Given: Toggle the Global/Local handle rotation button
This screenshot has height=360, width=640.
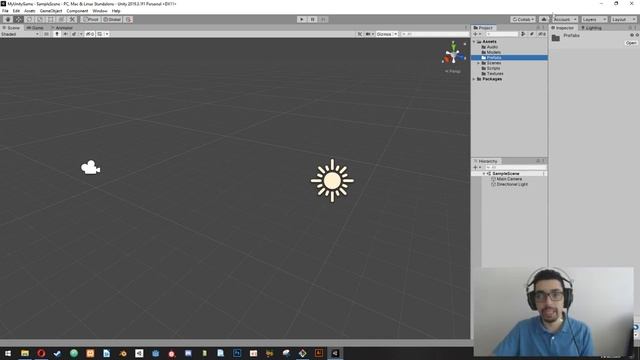Looking at the screenshot, I should click(x=112, y=19).
